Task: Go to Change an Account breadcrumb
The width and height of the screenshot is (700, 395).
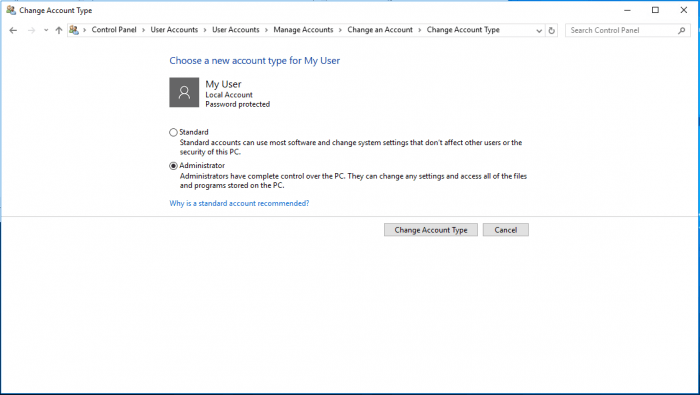Action: [x=380, y=30]
